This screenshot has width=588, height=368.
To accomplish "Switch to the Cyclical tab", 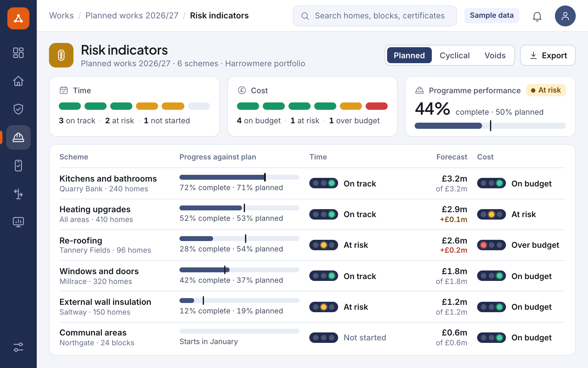I will click(x=454, y=55).
